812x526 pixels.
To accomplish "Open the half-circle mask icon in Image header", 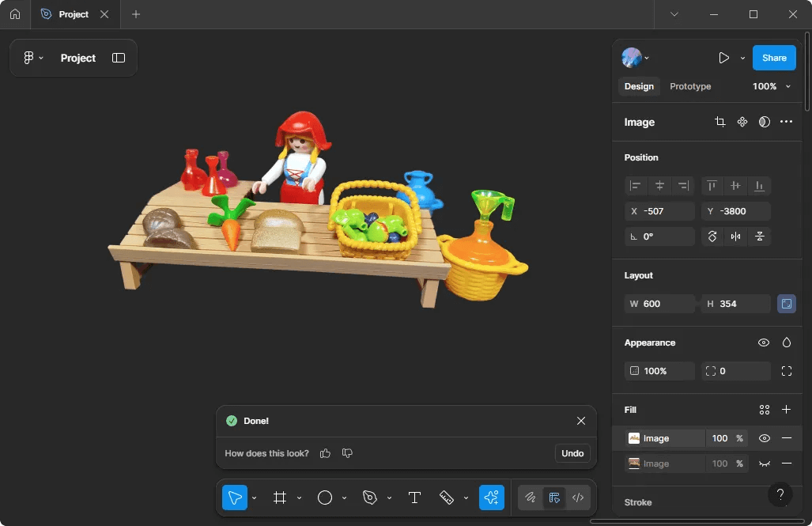I will pos(765,122).
